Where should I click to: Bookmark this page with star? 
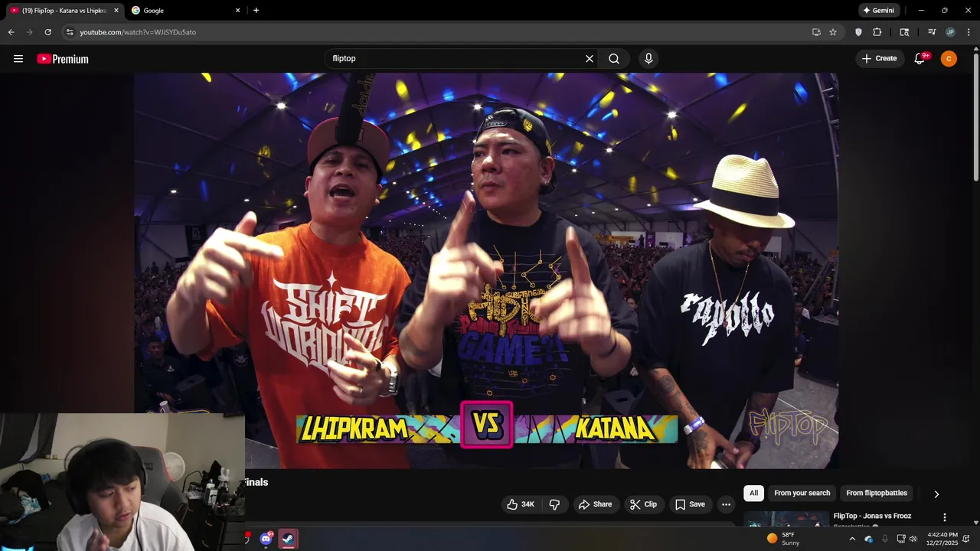(833, 32)
